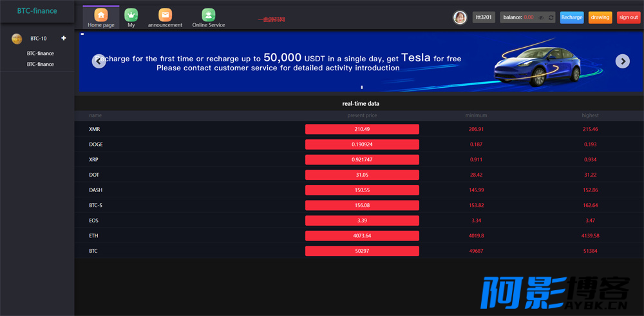This screenshot has width=644, height=316.
Task: Click the DOT present price 31.05
Action: tap(362, 175)
